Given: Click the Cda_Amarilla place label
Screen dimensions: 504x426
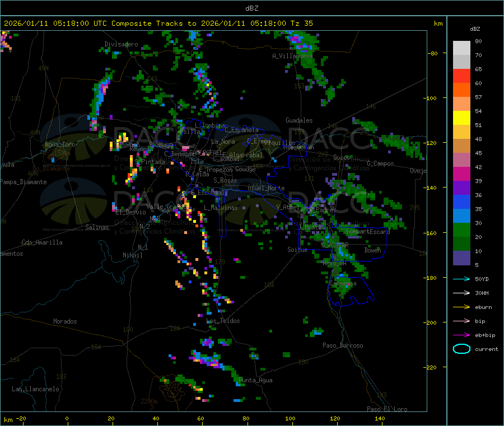Looking at the screenshot, I should (42, 242).
